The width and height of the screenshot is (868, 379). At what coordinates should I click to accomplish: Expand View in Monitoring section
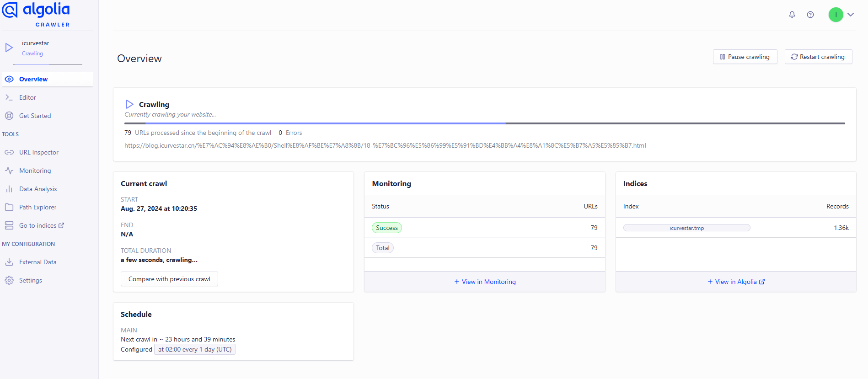(485, 282)
